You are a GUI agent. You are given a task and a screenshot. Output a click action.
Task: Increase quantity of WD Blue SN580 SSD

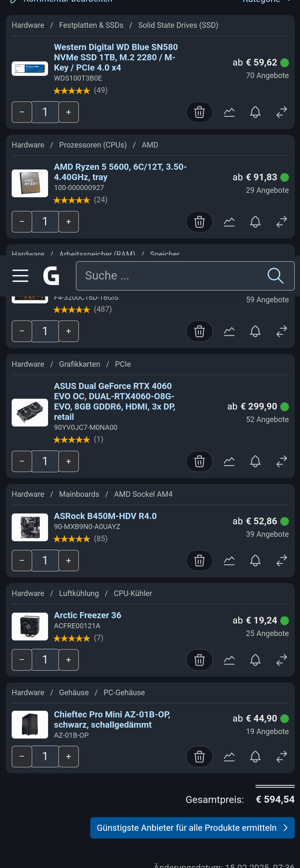[x=68, y=112]
